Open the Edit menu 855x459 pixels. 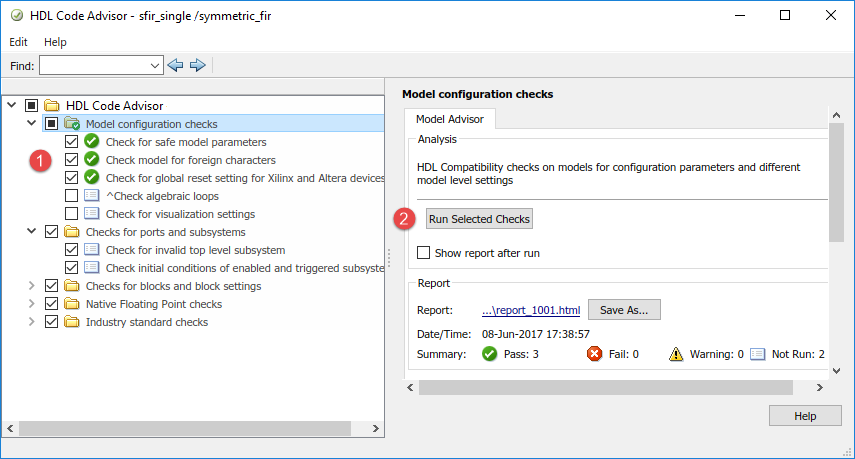point(19,42)
